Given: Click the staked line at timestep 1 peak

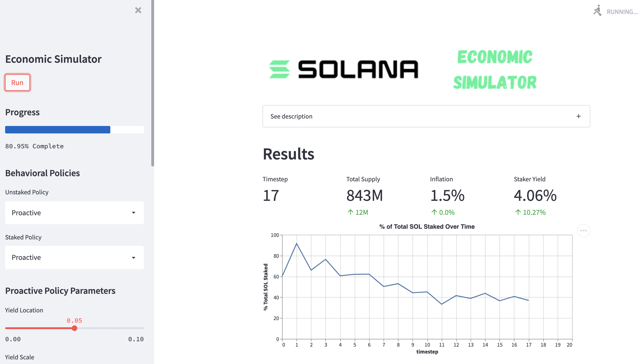Looking at the screenshot, I should point(297,243).
